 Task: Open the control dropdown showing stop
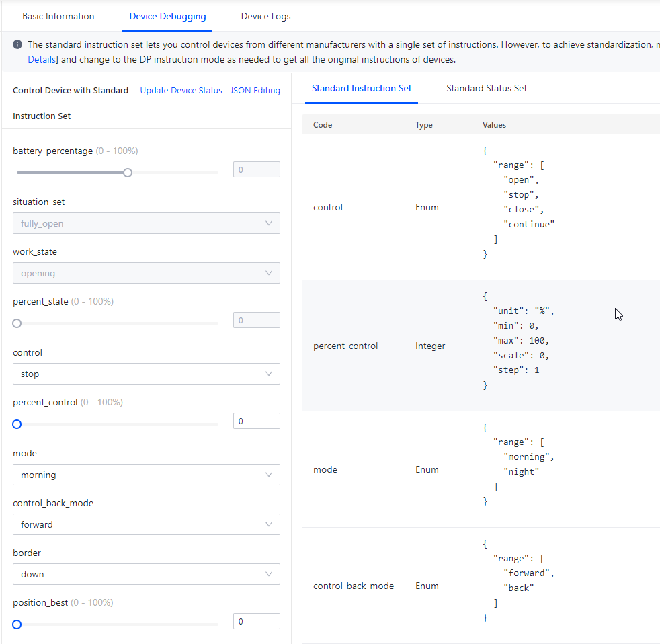[x=146, y=374]
